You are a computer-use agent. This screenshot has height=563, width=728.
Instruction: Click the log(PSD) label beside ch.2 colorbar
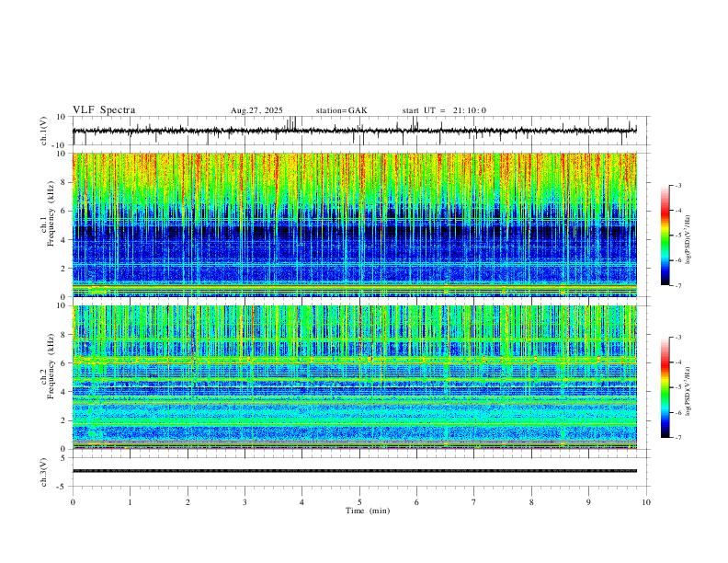pyautogui.click(x=688, y=392)
